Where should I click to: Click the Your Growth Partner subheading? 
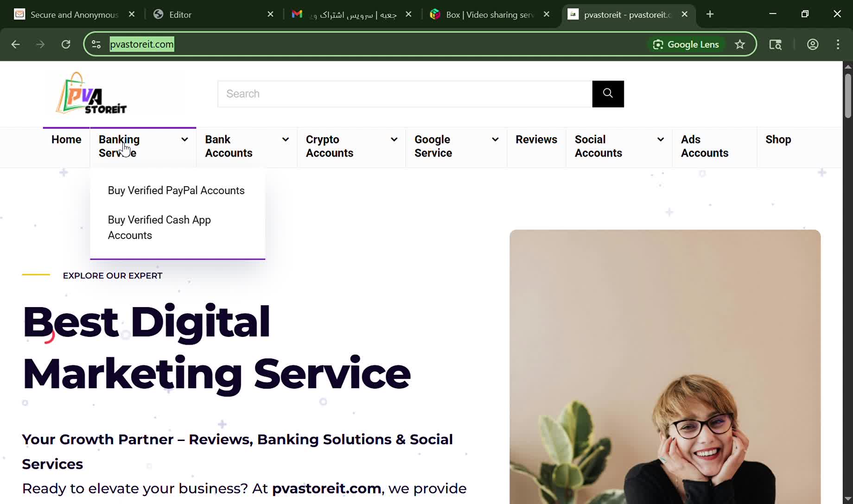237,452
